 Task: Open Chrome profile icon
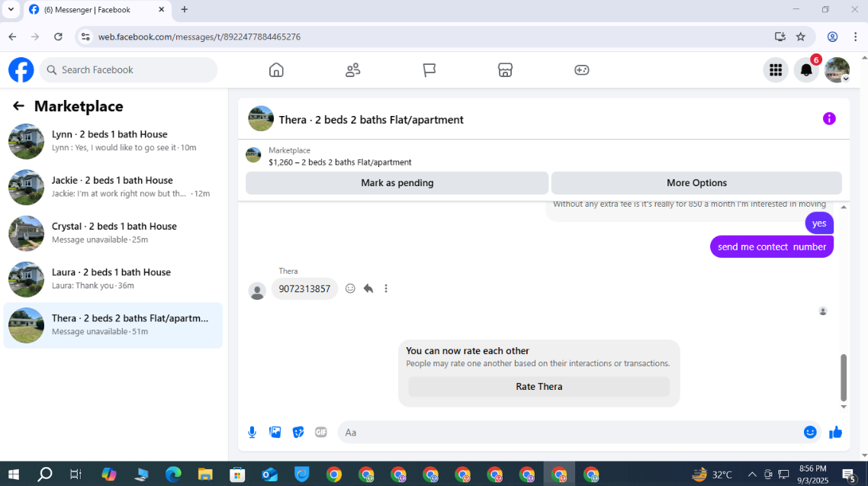click(832, 37)
